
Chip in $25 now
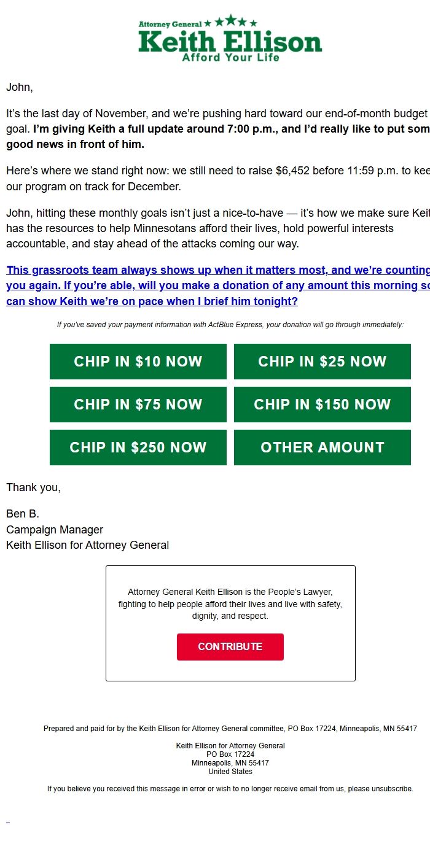point(322,361)
